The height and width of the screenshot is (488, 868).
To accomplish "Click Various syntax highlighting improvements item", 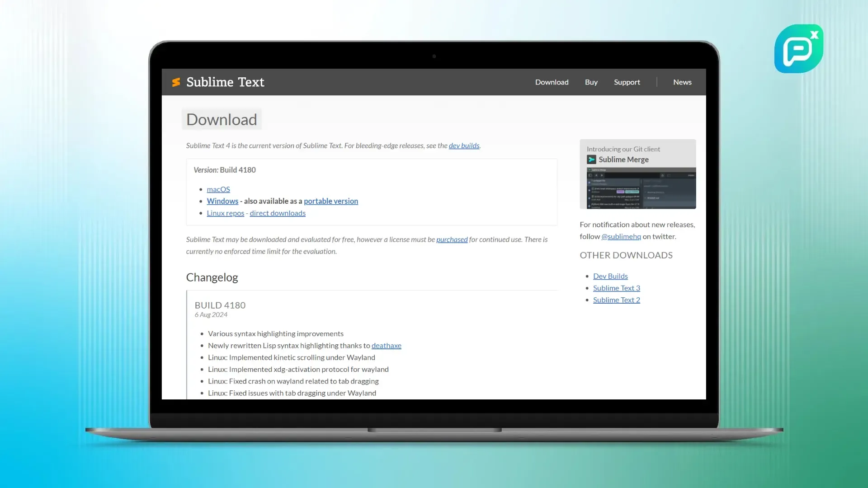I will tap(276, 334).
